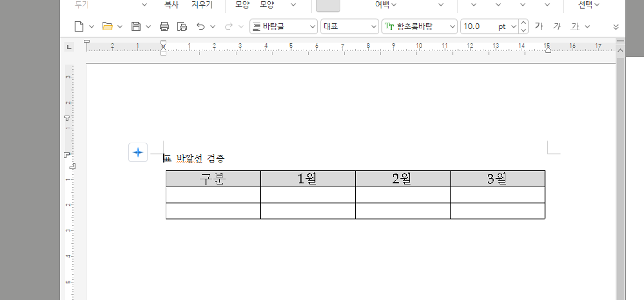
Task: Click the top margin marker on vertical ruler
Action: [x=67, y=118]
